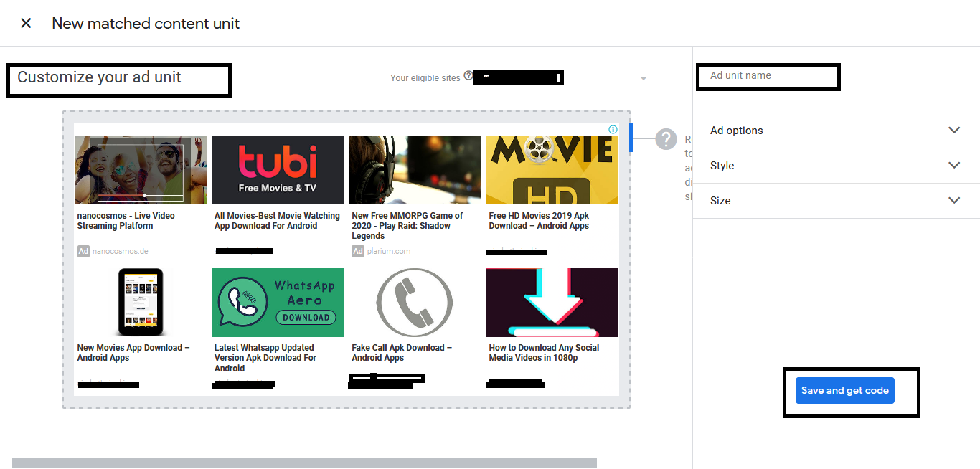980x469 pixels.
Task: Click the AdChoices info icon in preview
Action: (613, 130)
